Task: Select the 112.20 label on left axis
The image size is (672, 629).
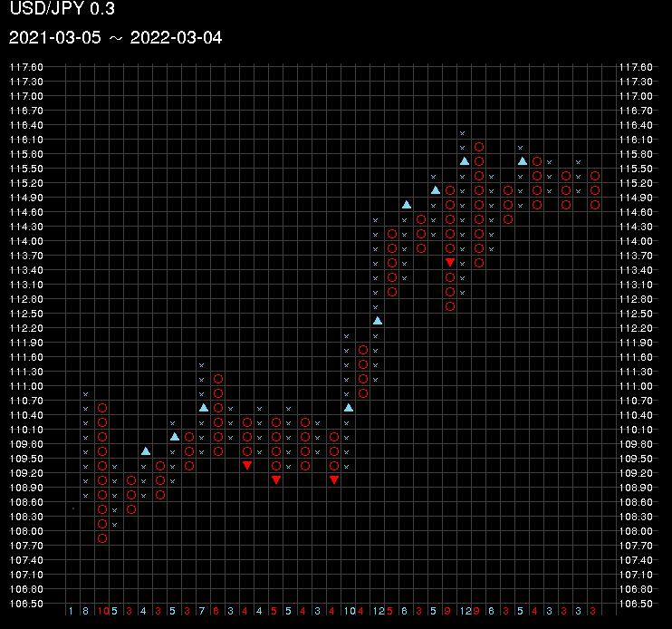Action: click(26, 328)
